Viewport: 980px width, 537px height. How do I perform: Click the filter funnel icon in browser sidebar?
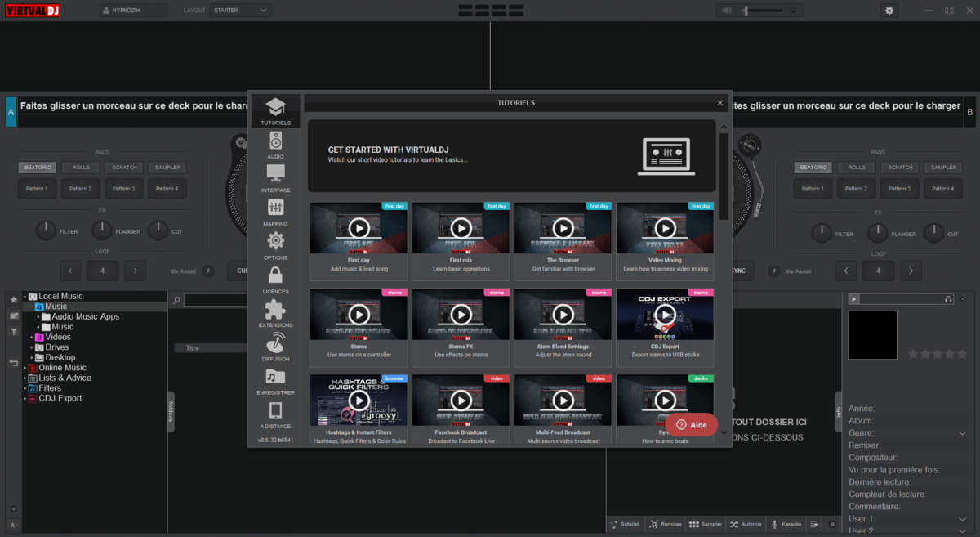(13, 331)
